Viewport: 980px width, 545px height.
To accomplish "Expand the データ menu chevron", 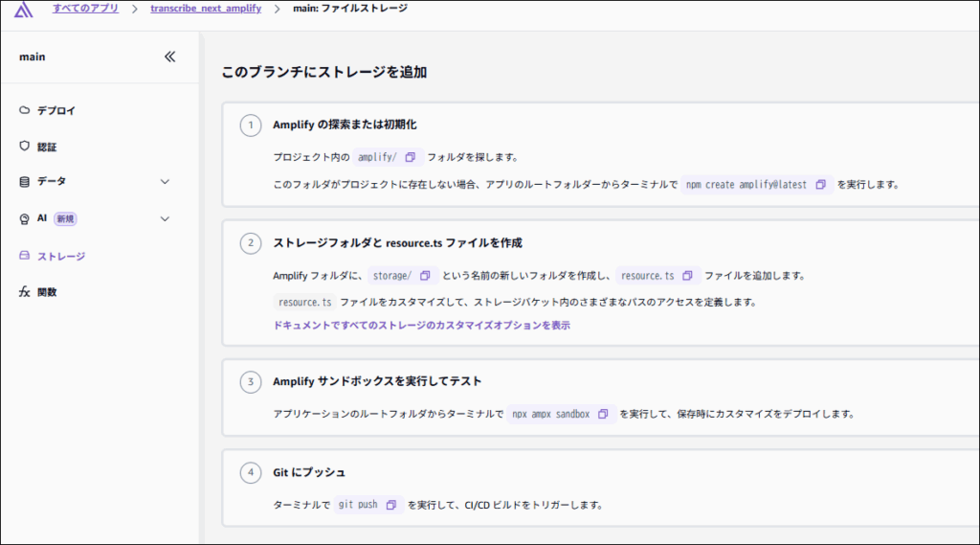I will coord(165,181).
